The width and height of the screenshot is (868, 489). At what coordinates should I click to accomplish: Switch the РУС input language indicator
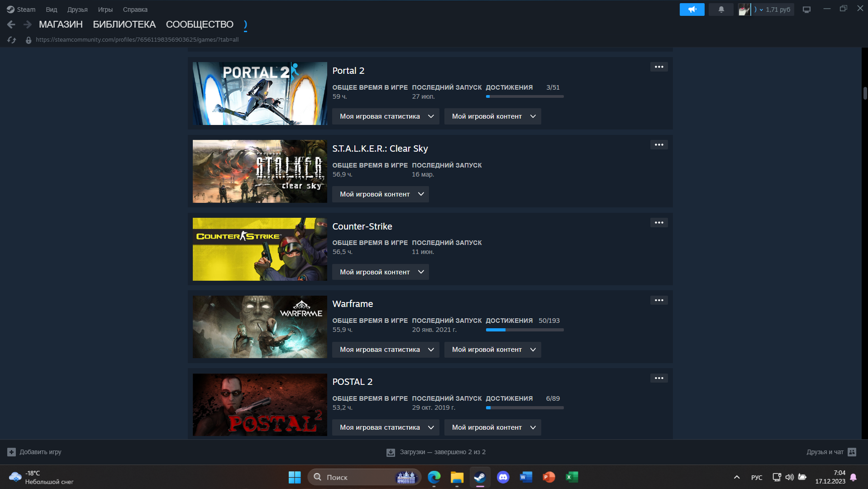pyautogui.click(x=757, y=477)
